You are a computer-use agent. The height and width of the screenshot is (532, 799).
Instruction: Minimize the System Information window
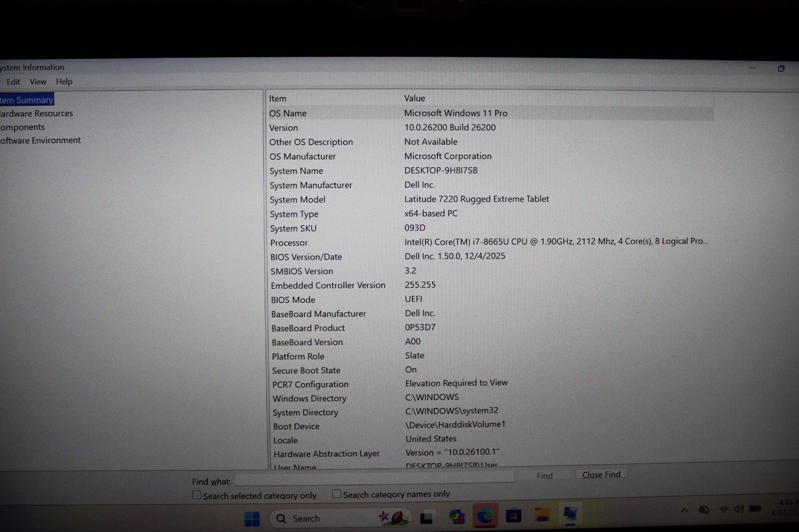752,68
